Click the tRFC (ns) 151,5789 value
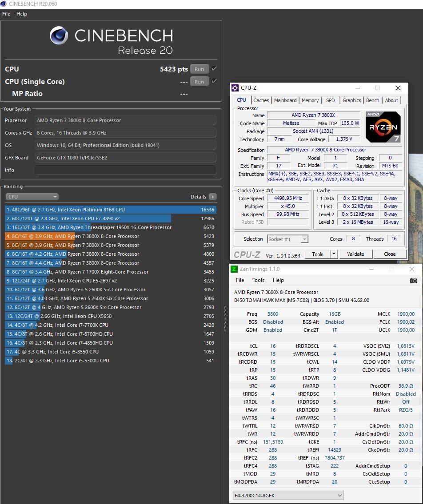The height and width of the screenshot is (504, 423). 273,442
